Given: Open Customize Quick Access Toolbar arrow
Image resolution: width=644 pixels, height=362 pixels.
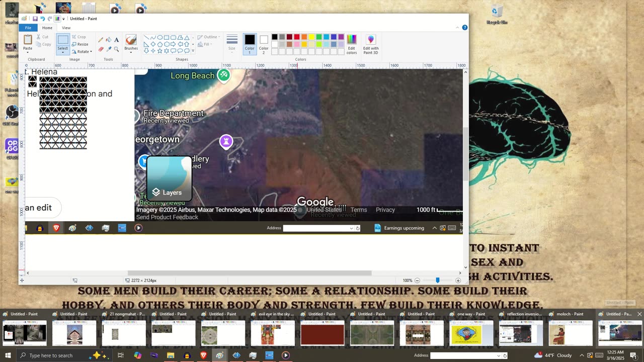Looking at the screenshot, I should (63, 19).
